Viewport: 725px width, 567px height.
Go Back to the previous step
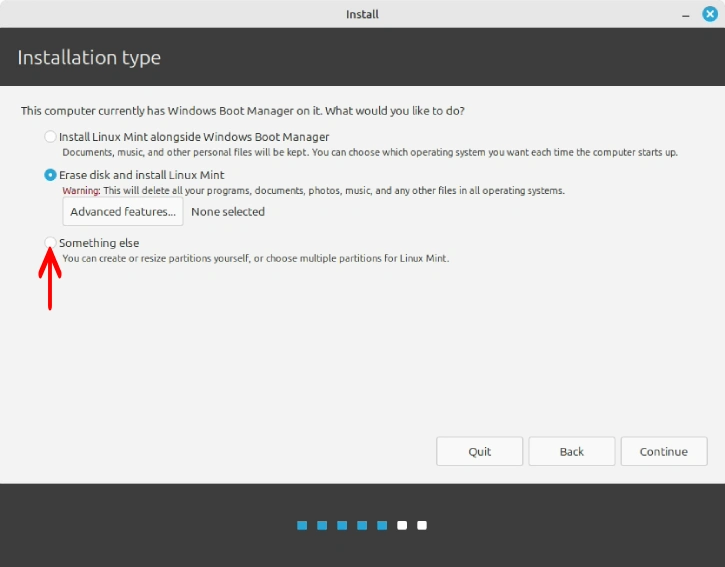[571, 451]
